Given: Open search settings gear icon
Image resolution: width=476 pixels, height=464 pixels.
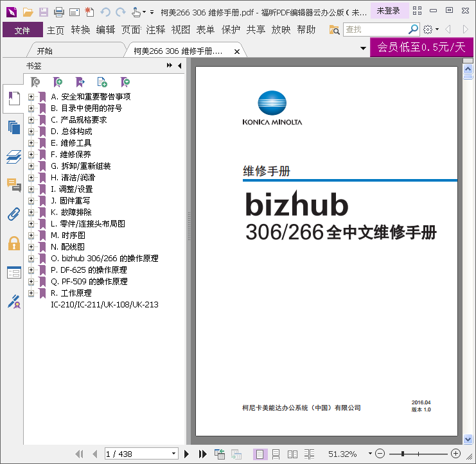Looking at the screenshot, I should tap(428, 30).
